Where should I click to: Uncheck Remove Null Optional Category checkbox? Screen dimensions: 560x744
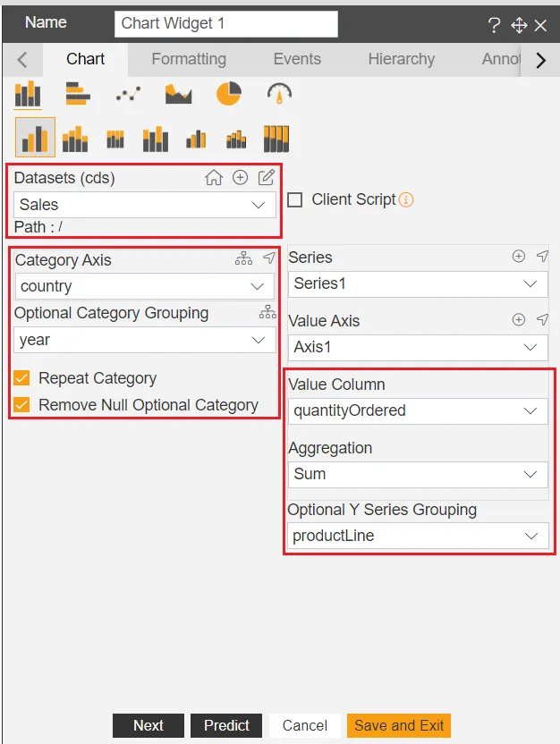[21, 405]
